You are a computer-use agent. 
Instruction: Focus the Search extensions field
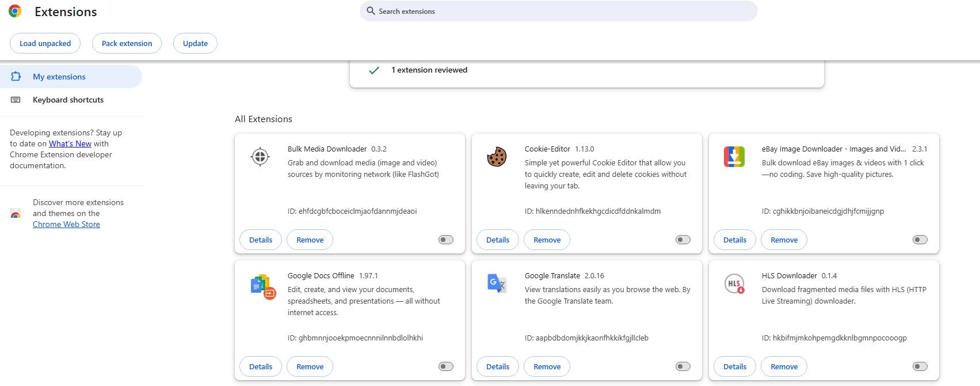[558, 11]
